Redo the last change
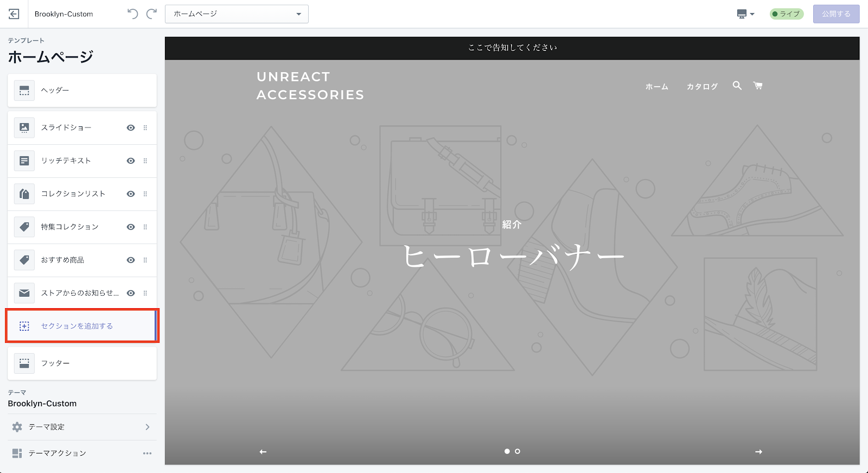Image resolution: width=868 pixels, height=473 pixels. (152, 14)
